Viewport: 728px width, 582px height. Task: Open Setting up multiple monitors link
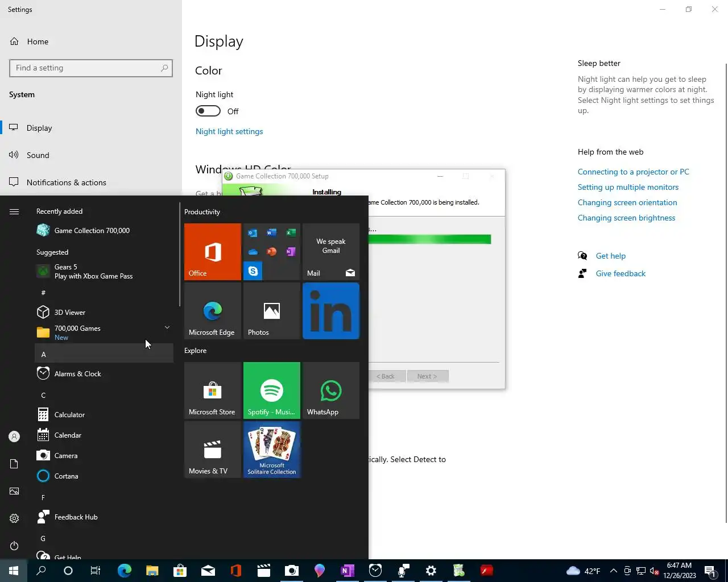(628, 187)
